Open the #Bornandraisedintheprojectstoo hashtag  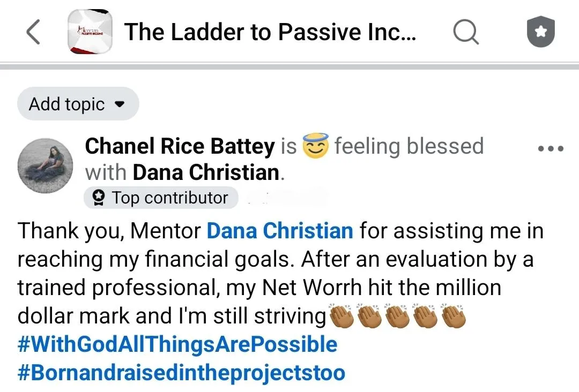click(x=181, y=373)
